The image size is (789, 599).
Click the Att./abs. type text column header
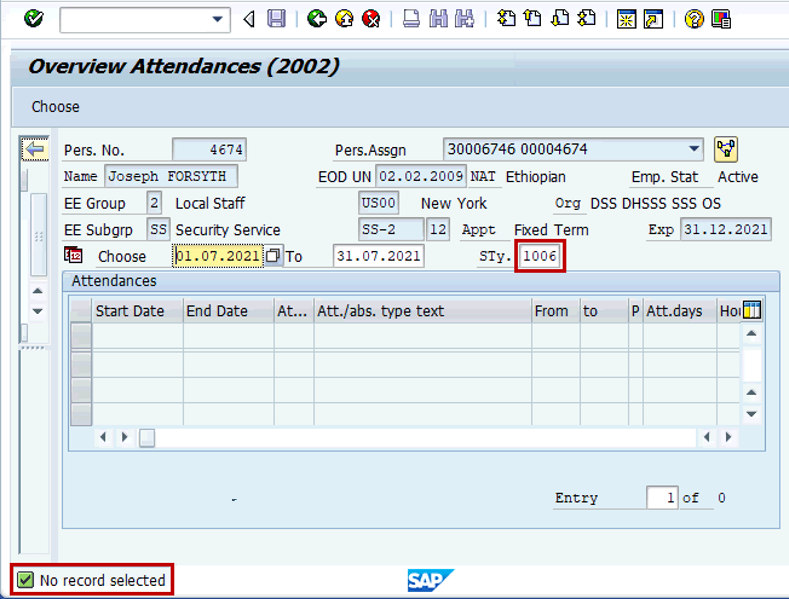point(423,311)
